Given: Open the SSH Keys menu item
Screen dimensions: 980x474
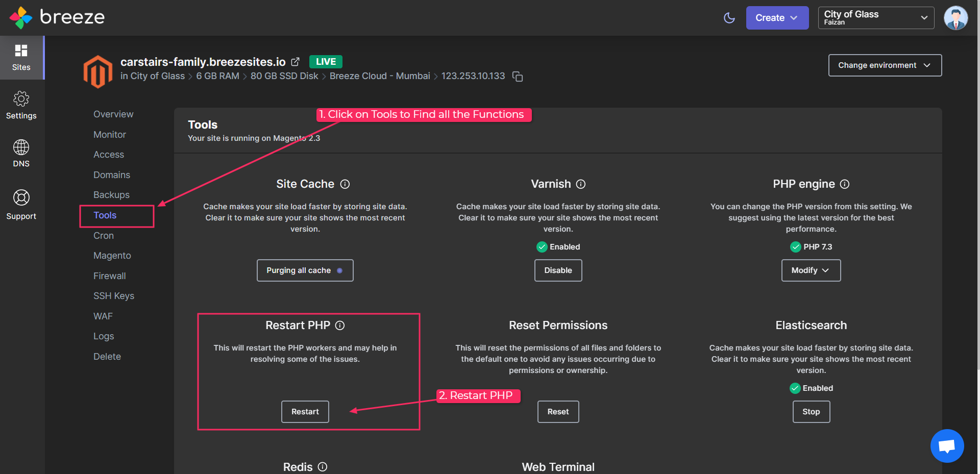Looking at the screenshot, I should pos(114,296).
